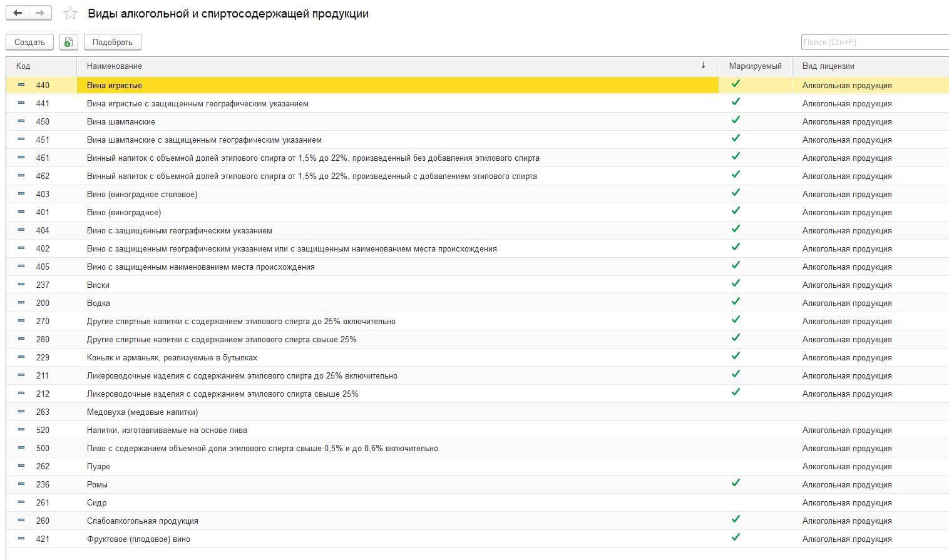The width and height of the screenshot is (949, 560).
Task: Click the row icon for code 401
Action: click(x=21, y=211)
